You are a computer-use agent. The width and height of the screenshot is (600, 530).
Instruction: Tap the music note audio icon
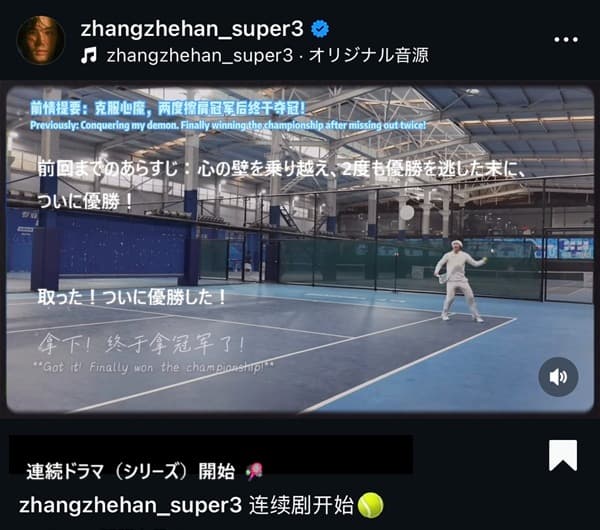(88, 55)
